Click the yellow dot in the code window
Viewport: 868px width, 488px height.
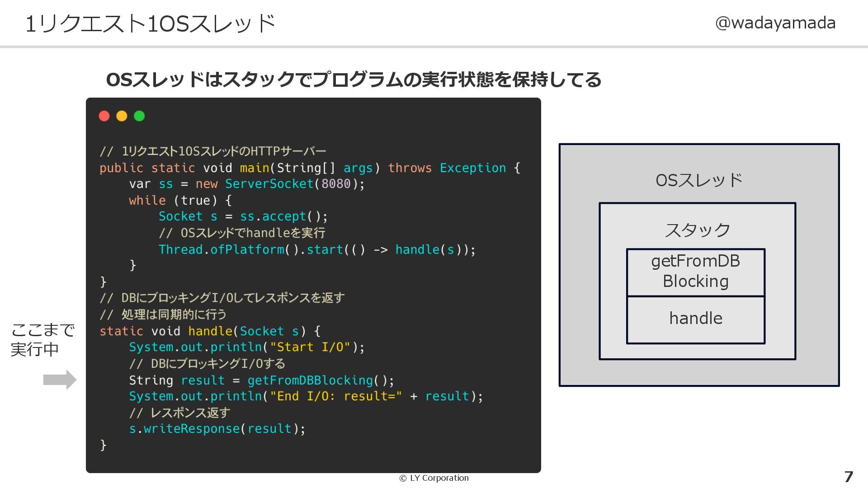(122, 116)
